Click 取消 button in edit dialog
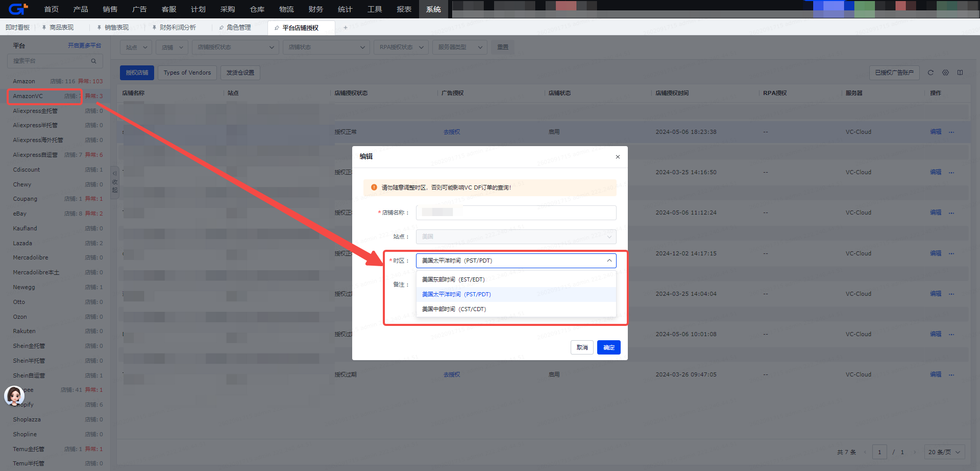980x471 pixels. tap(582, 347)
